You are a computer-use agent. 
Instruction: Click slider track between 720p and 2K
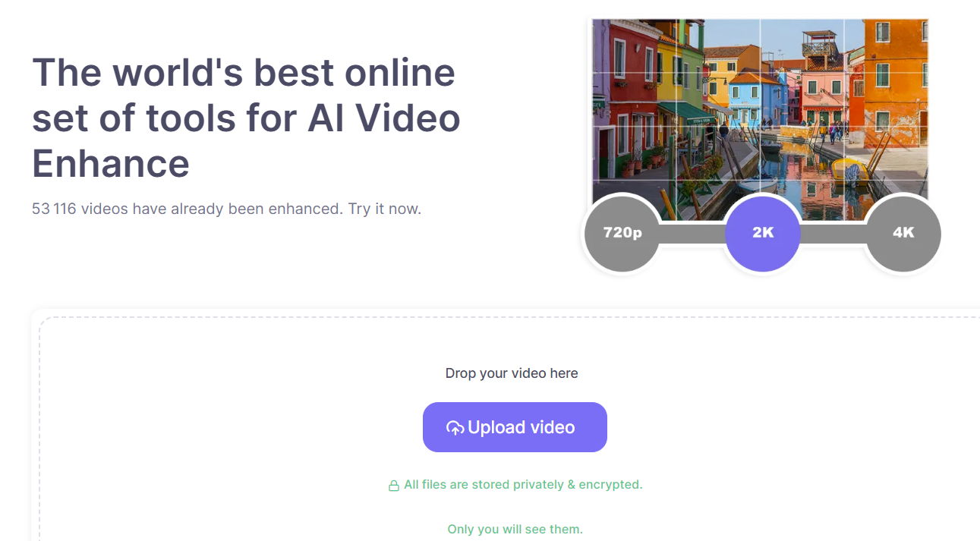[692, 234]
